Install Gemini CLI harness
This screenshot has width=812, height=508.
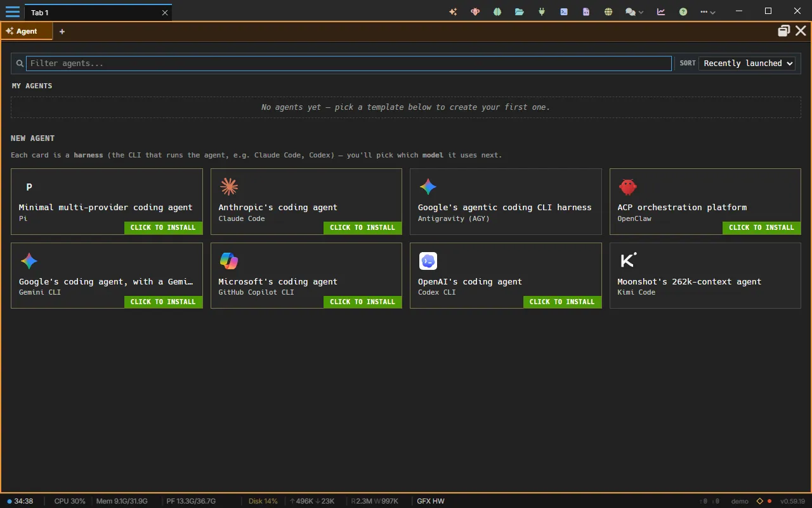click(x=163, y=302)
